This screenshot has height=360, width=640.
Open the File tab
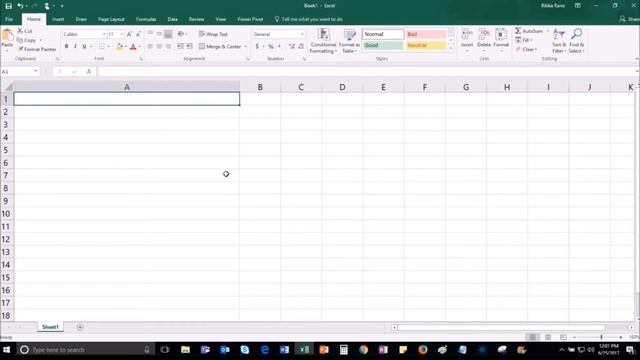tap(9, 19)
